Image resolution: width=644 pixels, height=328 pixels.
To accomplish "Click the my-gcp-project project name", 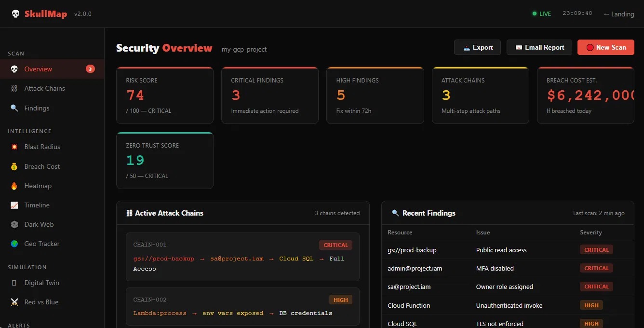I will coord(244,49).
